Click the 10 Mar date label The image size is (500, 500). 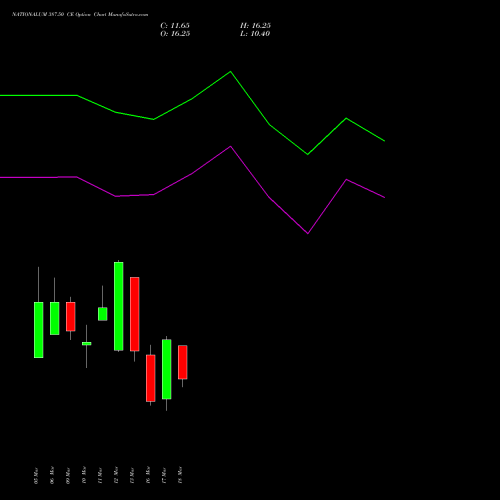(x=84, y=476)
